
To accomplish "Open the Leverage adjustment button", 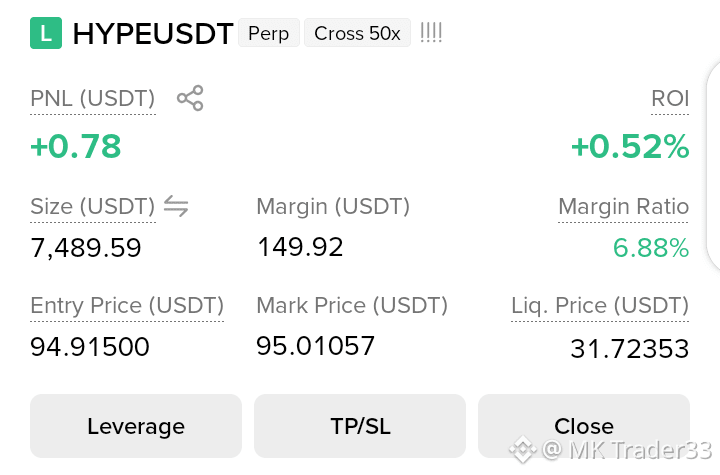I will tap(136, 426).
